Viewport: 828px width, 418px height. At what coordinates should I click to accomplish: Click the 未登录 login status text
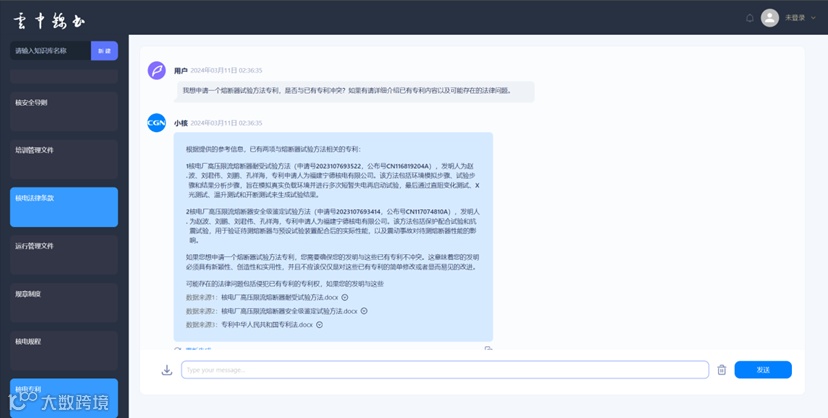(x=795, y=18)
